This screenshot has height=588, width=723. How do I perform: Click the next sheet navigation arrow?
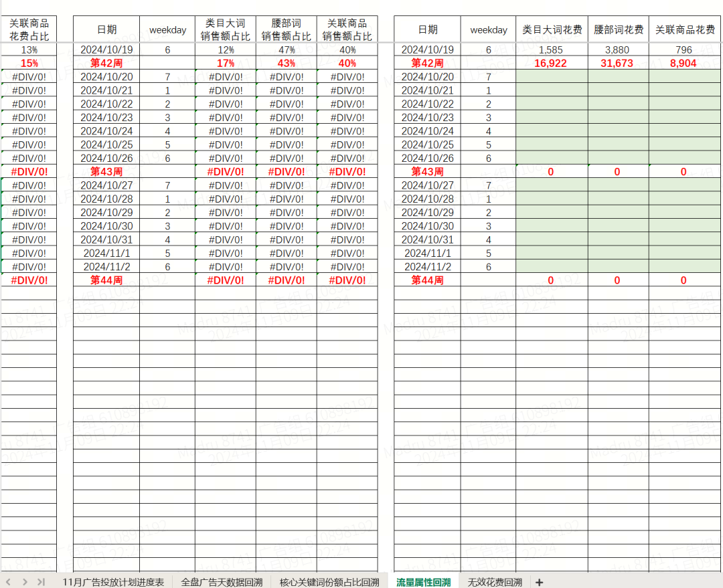(x=25, y=582)
